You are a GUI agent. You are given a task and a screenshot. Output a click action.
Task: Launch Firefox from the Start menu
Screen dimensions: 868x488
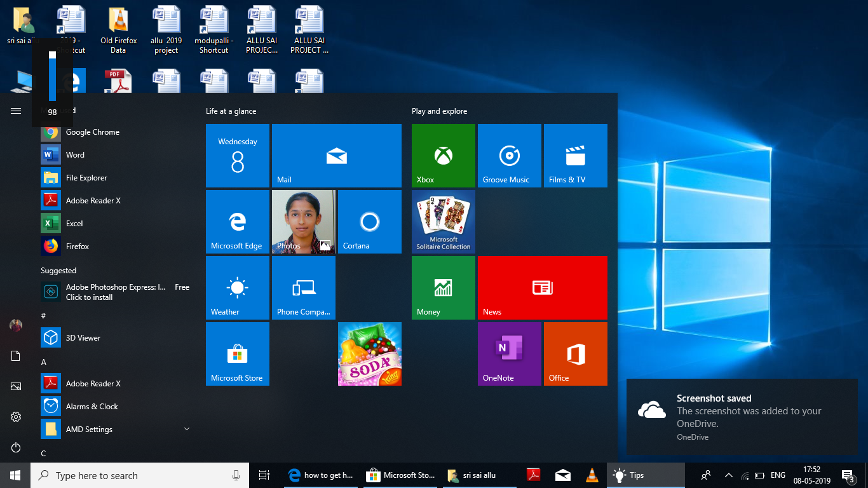click(116, 247)
